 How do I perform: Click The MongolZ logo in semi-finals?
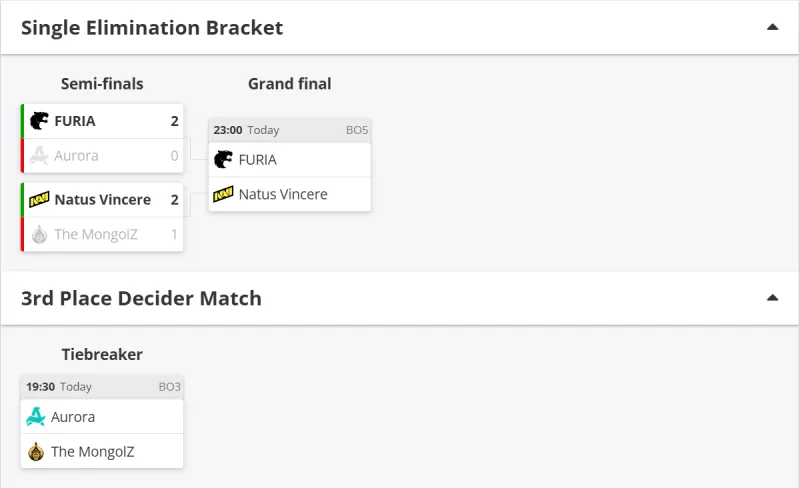[x=39, y=234]
